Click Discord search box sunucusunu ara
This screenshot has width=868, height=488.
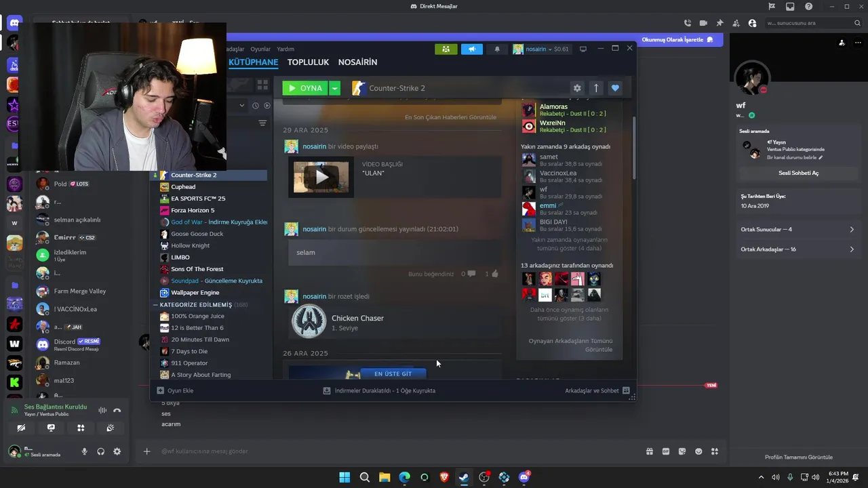(813, 23)
